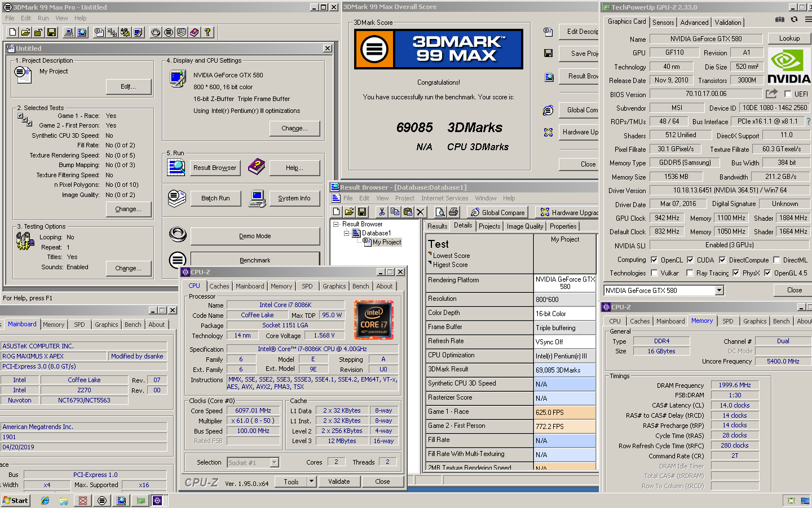Click Edit button under Project Description
The height and width of the screenshot is (508, 812).
coord(129,86)
